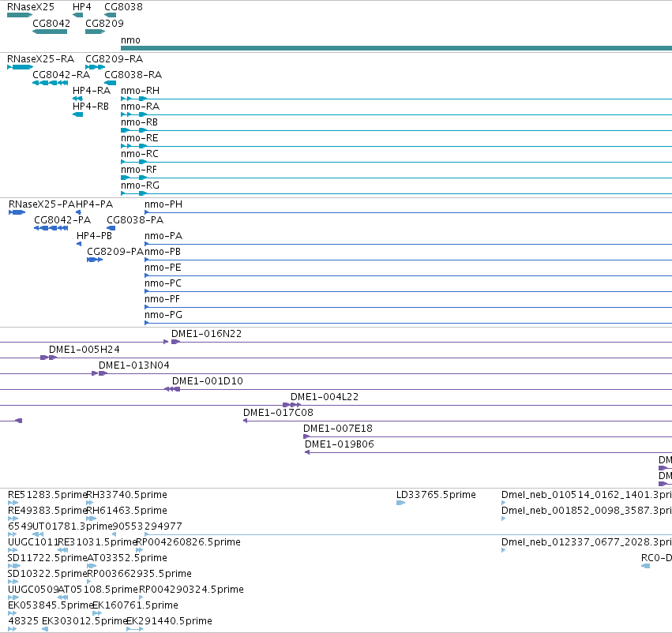Screen dimensions: 672x633
Task: Click the DME1-016N22 clone label
Action: click(207, 334)
